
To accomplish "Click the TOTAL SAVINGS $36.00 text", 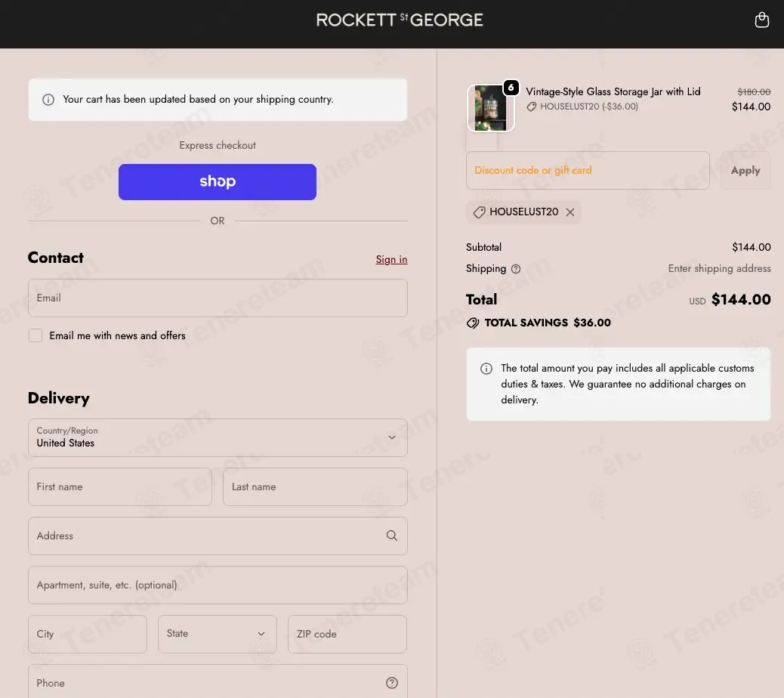I will click(x=548, y=323).
